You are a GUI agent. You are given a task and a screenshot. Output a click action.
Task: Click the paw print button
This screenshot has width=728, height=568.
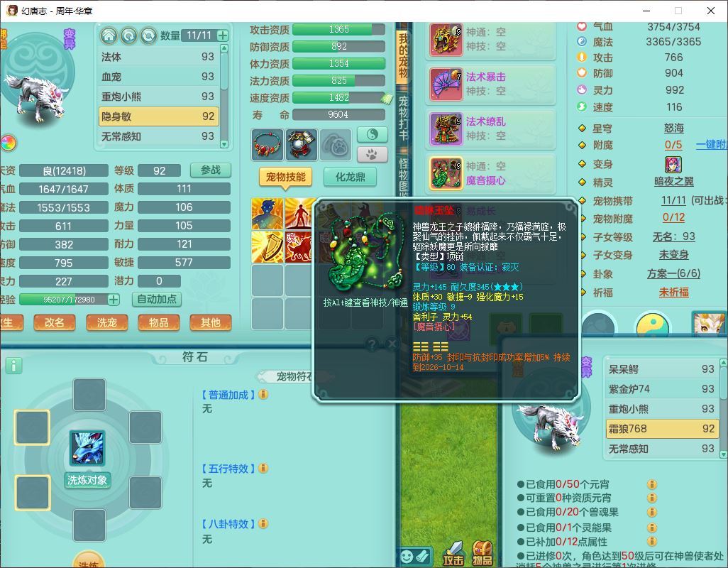[373, 154]
